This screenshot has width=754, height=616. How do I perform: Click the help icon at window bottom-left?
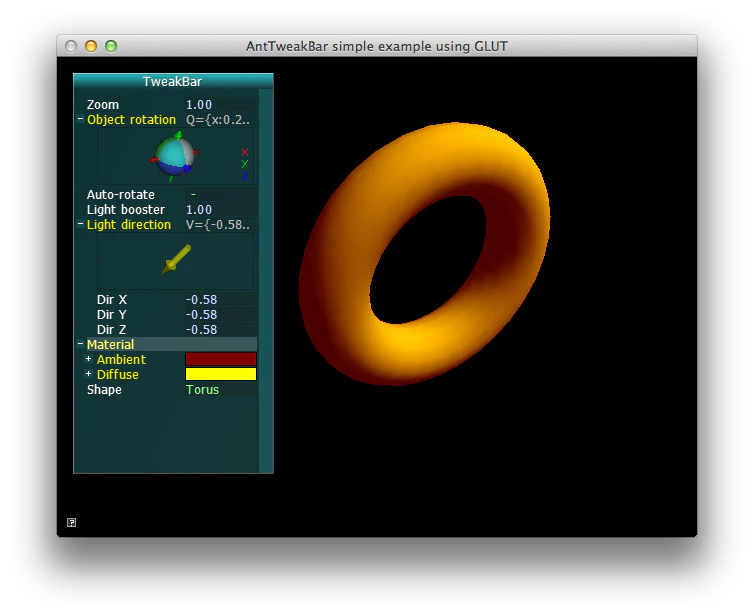(x=72, y=523)
